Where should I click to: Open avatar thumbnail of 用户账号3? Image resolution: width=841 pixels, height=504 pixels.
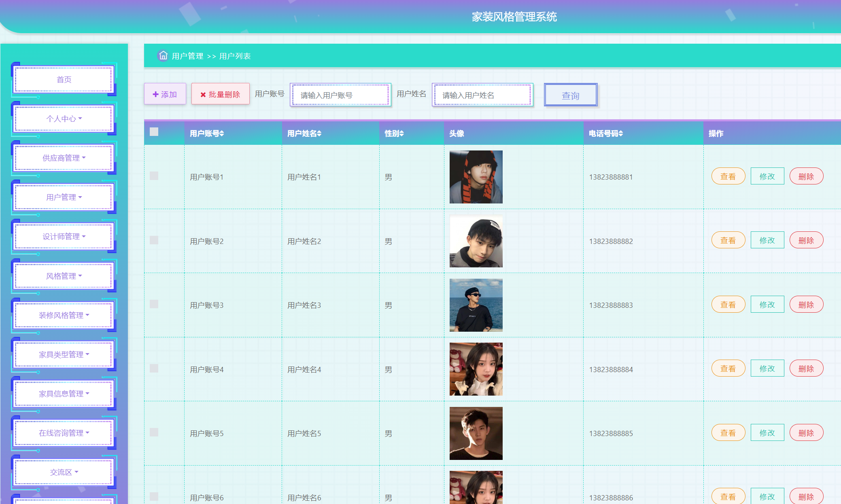click(x=476, y=305)
